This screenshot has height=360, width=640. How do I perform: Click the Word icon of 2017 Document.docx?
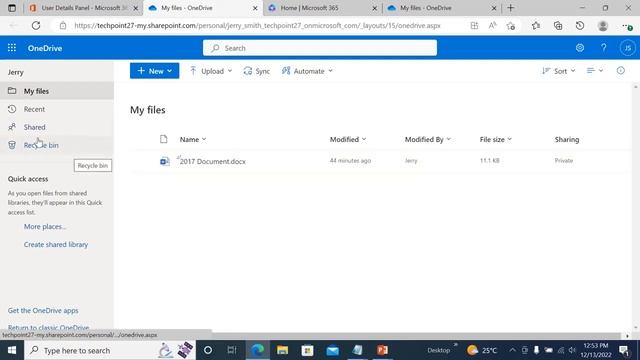point(164,161)
